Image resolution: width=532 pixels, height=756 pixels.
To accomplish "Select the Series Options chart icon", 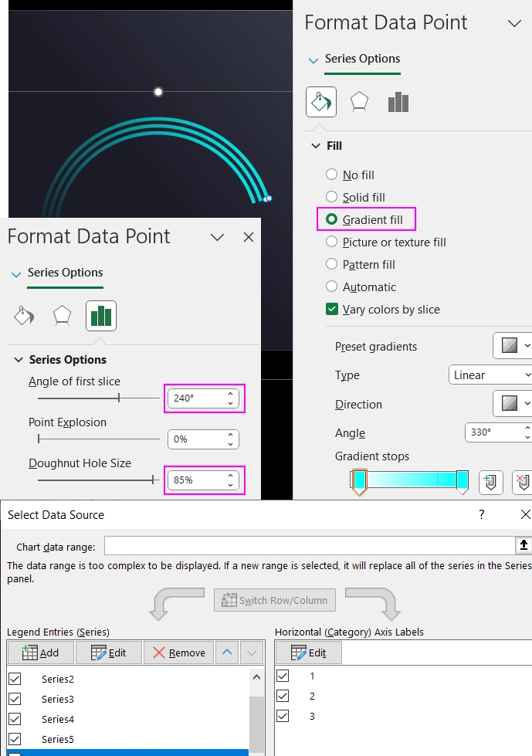I will pyautogui.click(x=398, y=101).
